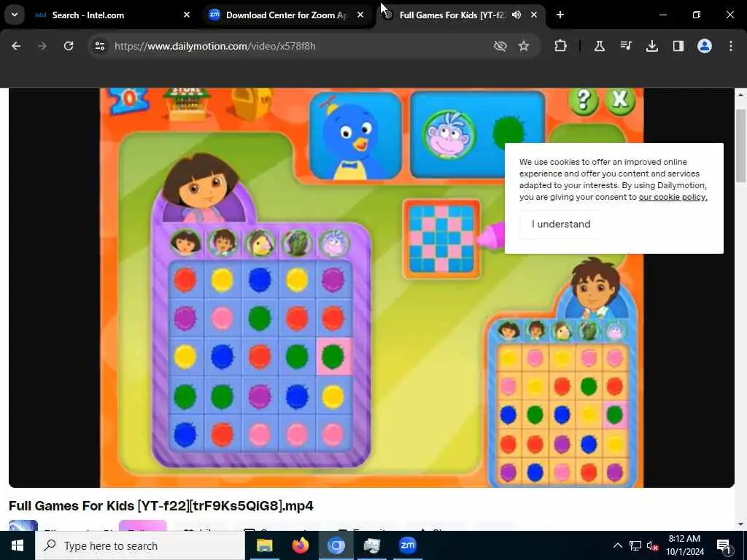Viewport: 747px width, 560px height.
Task: Show hidden system tray icons chevron
Action: point(617,545)
